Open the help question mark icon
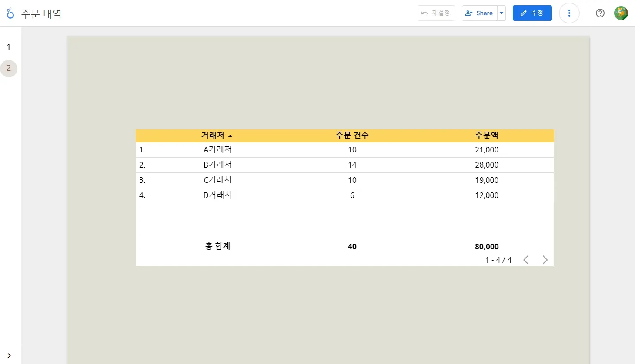 pos(600,13)
